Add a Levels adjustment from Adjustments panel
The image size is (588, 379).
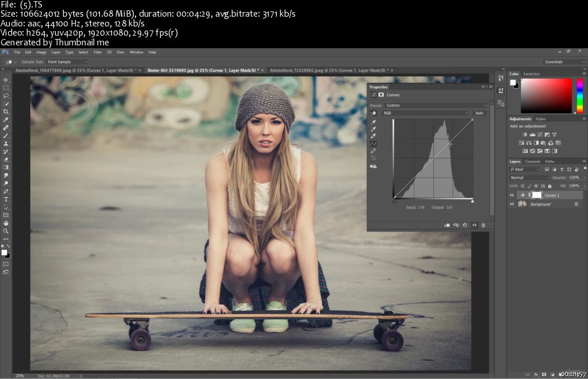click(532, 134)
